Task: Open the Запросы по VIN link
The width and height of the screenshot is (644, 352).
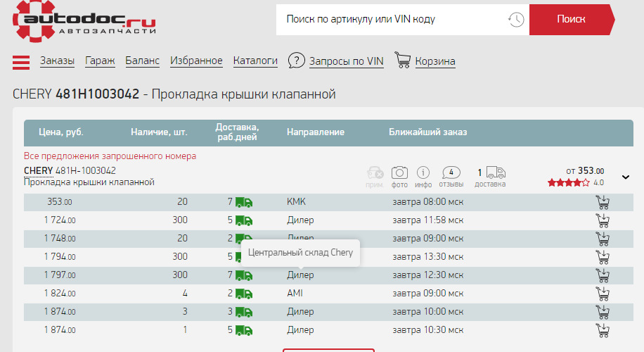Action: point(346,61)
